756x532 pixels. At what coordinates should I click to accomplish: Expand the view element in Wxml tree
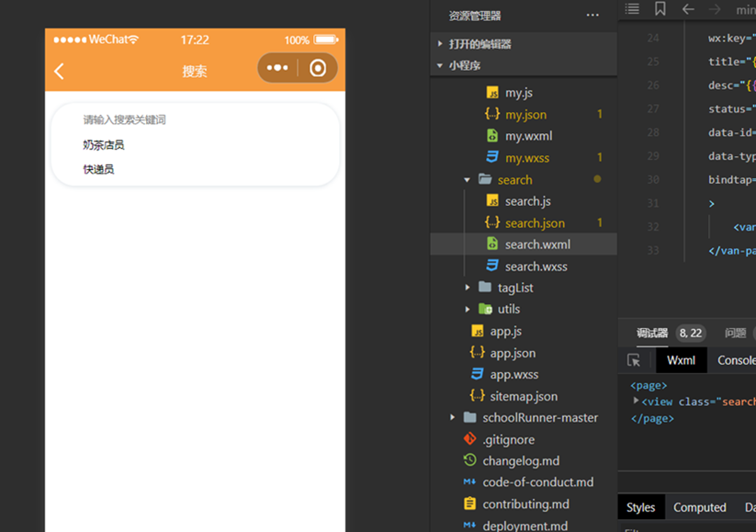636,401
